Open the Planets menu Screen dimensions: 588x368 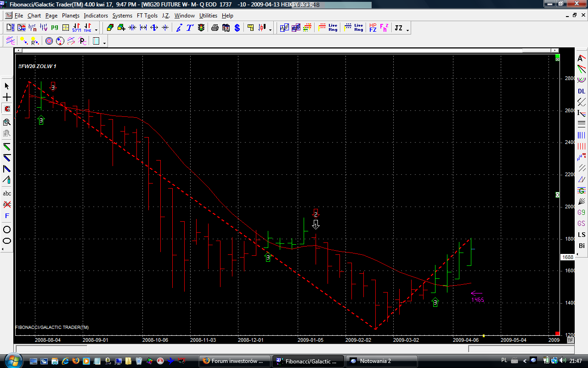[x=70, y=16]
